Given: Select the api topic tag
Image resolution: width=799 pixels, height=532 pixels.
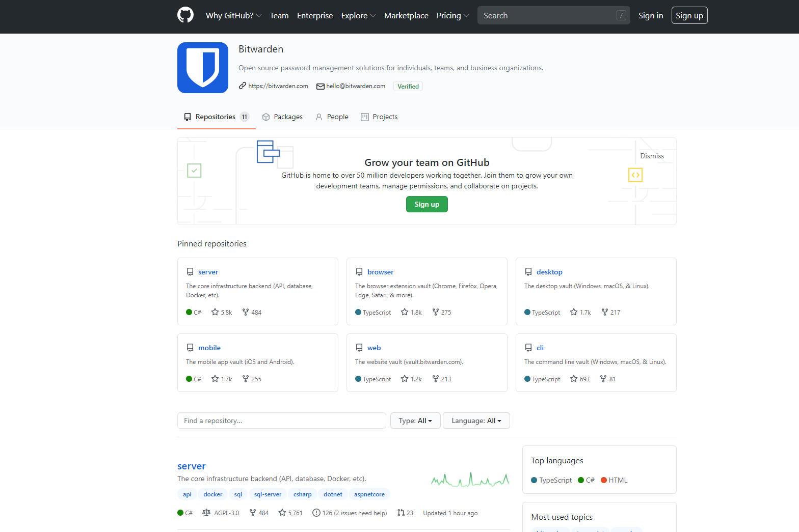Looking at the screenshot, I should (x=187, y=494).
